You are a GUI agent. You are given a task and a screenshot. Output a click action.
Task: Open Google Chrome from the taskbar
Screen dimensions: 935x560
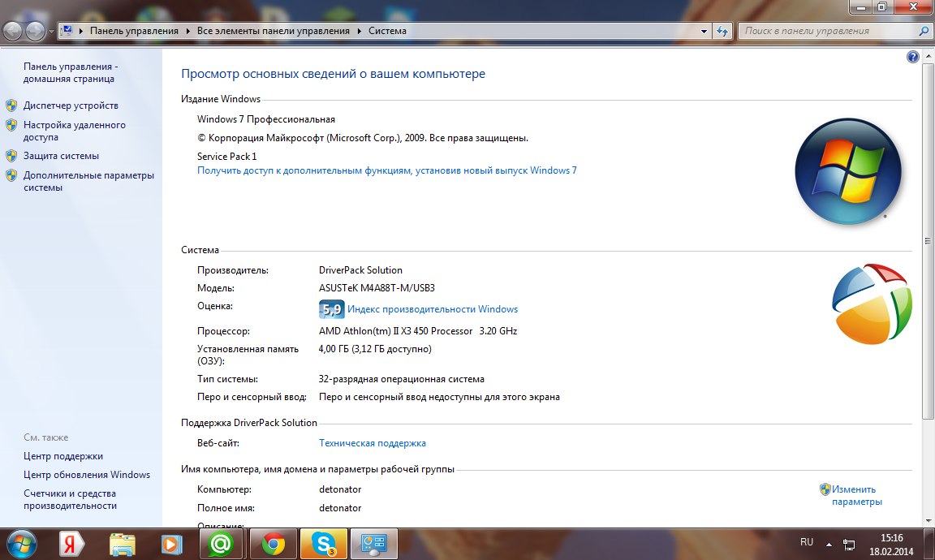tap(273, 544)
